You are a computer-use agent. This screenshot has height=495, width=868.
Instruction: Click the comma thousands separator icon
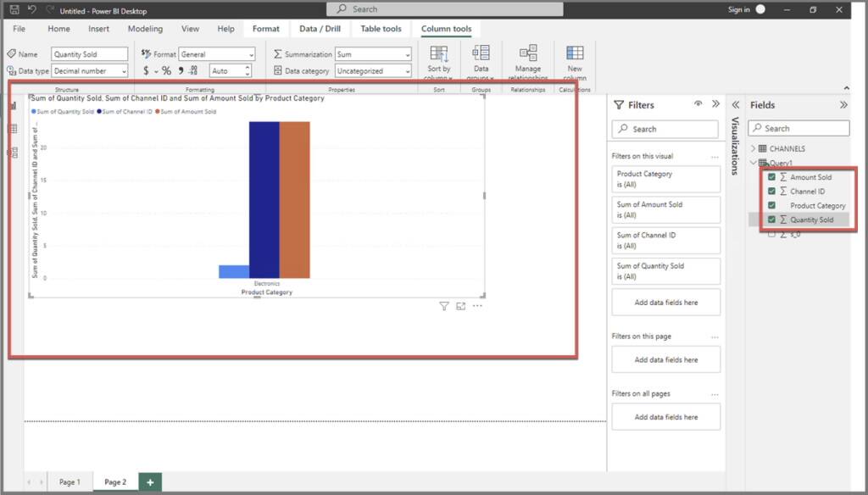[x=180, y=70]
